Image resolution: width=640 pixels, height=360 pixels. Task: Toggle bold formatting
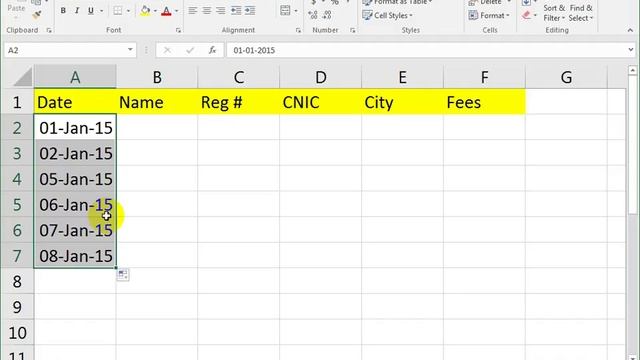(63, 11)
